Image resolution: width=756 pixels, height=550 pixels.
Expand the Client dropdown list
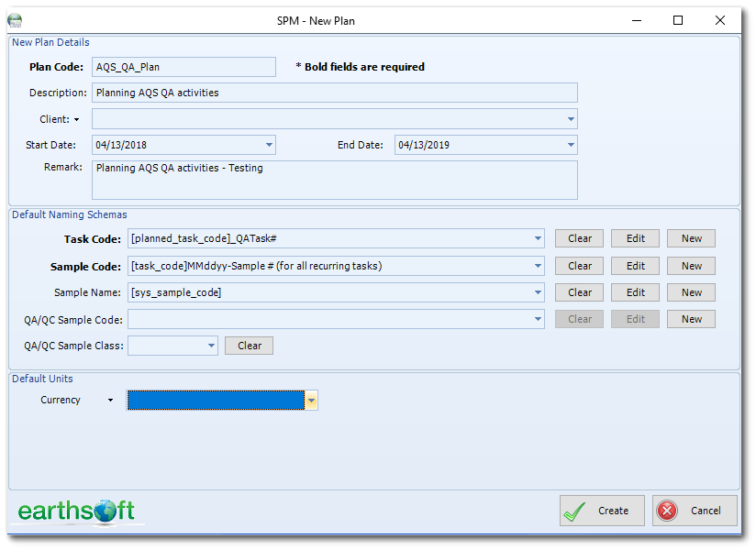pyautogui.click(x=571, y=119)
